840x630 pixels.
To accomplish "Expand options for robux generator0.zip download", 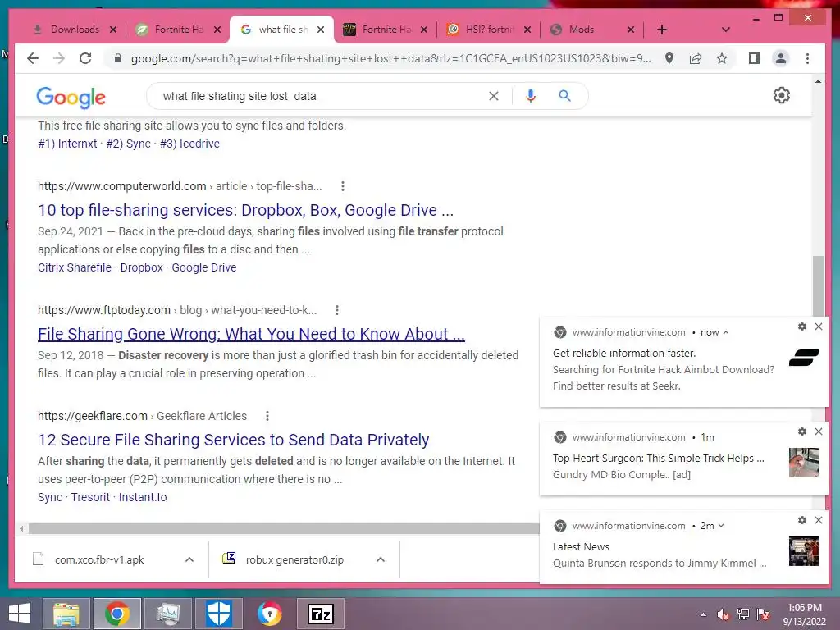I will tap(381, 559).
